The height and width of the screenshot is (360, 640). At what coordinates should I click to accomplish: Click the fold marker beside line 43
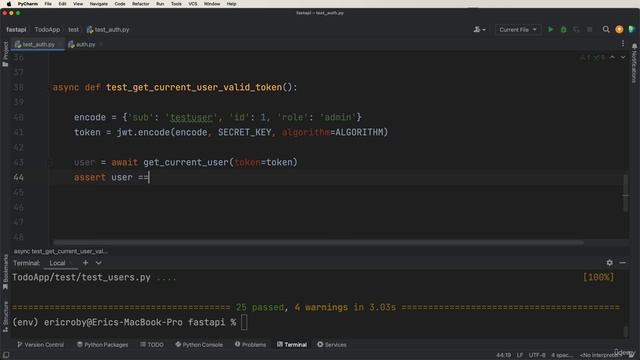50,162
